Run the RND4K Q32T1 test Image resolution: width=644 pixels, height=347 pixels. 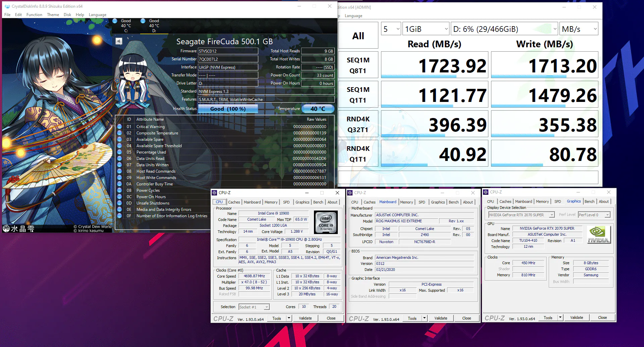pos(358,124)
